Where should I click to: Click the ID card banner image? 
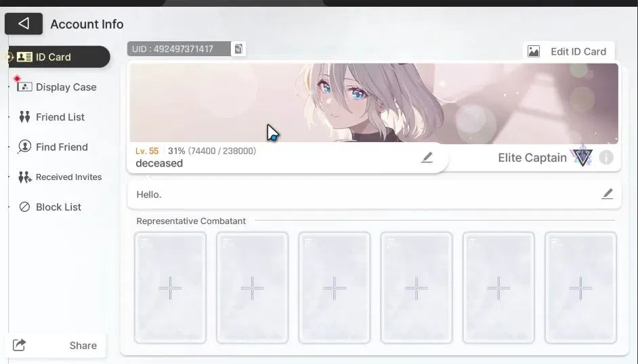point(374,104)
